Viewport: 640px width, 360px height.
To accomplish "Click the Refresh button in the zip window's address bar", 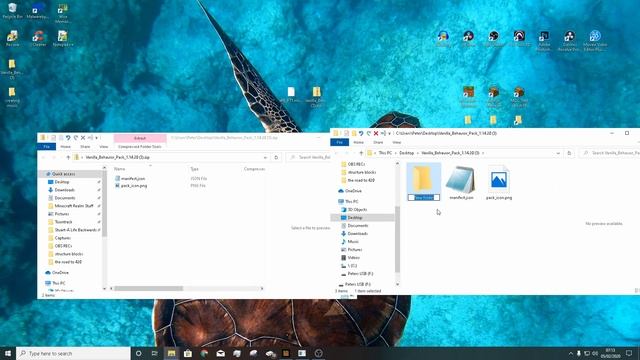I will [x=276, y=157].
